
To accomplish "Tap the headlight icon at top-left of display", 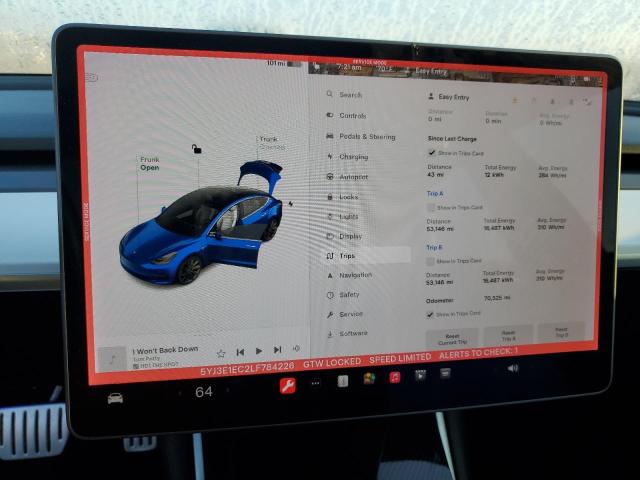I will coord(92,77).
